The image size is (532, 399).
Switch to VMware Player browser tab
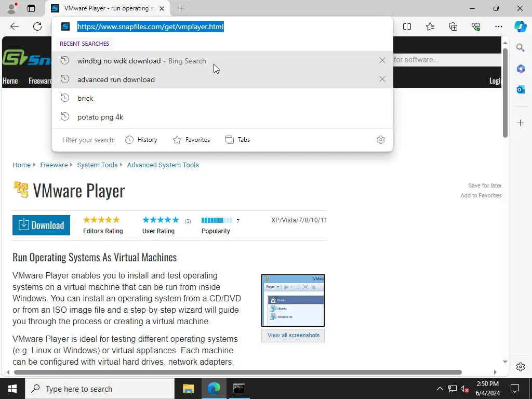coord(108,8)
